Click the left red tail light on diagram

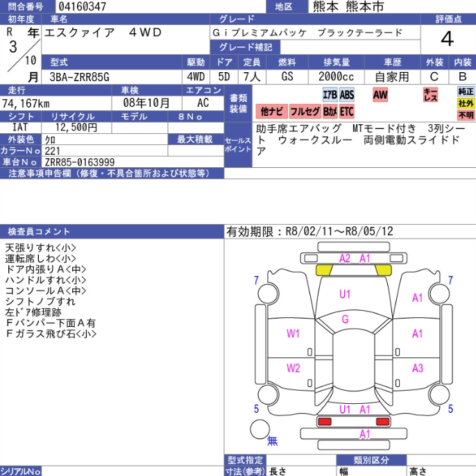(x=324, y=421)
